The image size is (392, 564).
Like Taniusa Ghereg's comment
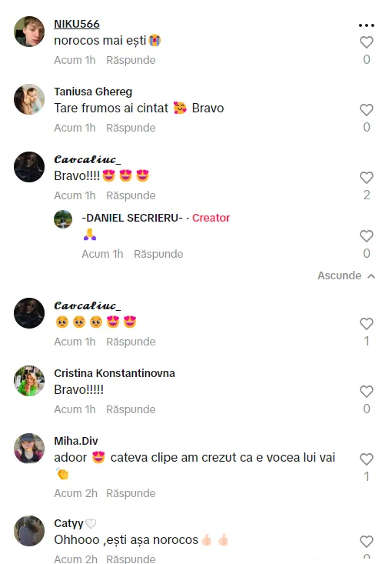click(367, 110)
